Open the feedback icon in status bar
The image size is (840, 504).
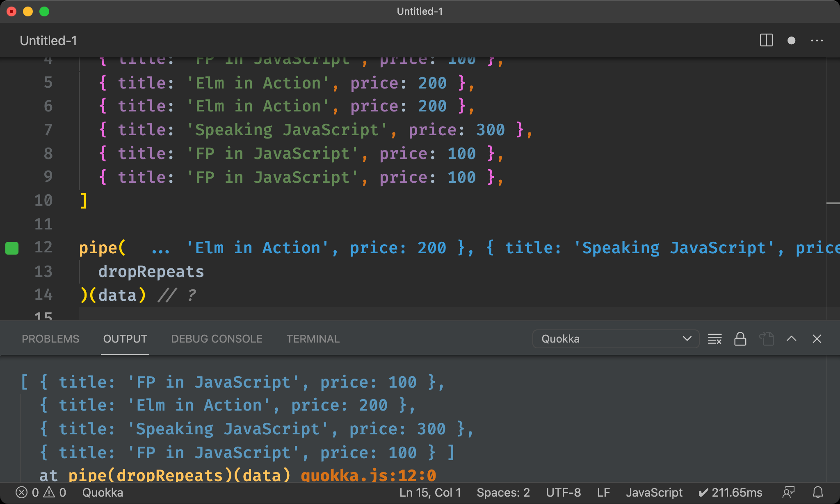click(x=788, y=493)
